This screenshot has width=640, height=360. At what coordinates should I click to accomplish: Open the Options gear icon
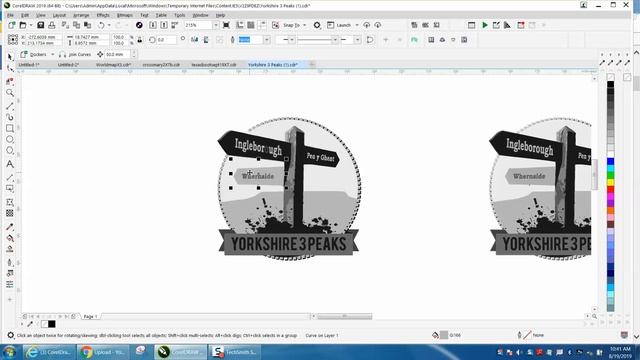point(317,25)
